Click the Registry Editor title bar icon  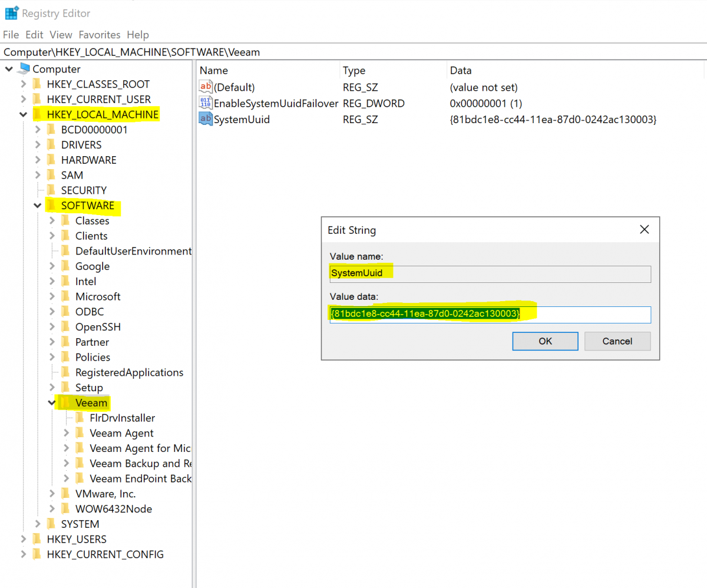click(11, 12)
